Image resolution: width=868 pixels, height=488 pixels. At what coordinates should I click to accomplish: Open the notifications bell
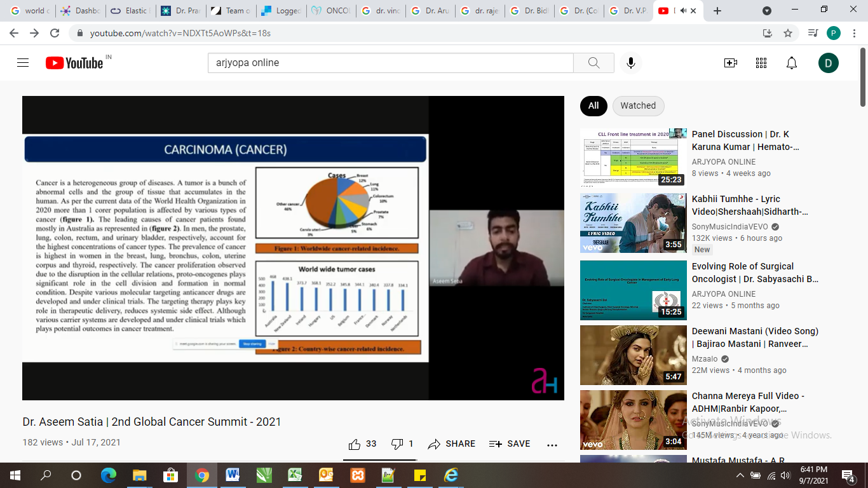pos(792,63)
